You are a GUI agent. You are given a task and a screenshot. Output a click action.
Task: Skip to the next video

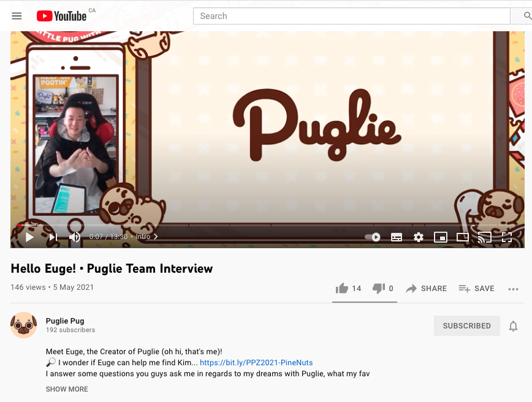tap(53, 237)
